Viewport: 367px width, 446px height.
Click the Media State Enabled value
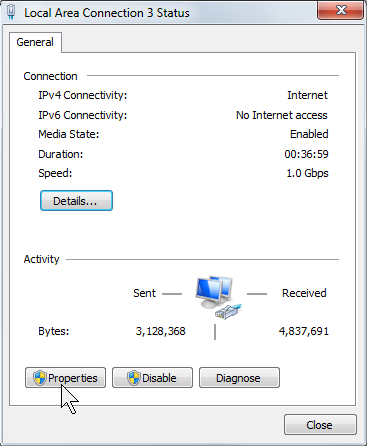[309, 134]
